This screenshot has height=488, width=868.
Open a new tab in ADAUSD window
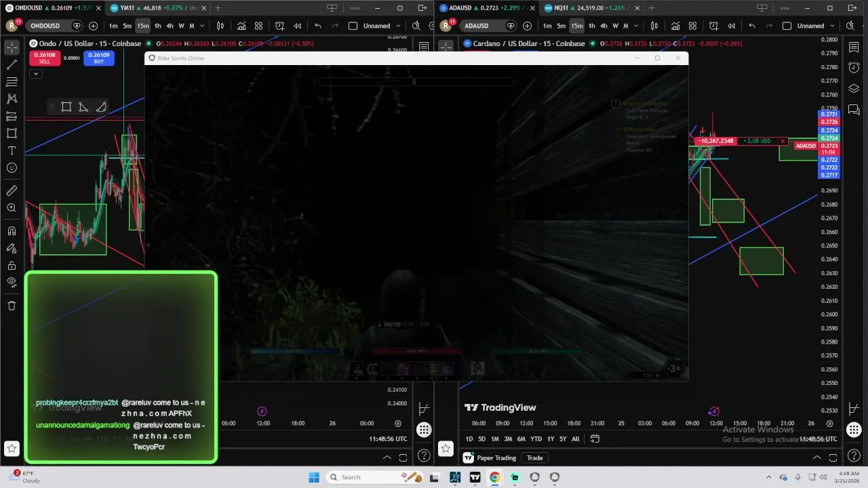point(652,8)
